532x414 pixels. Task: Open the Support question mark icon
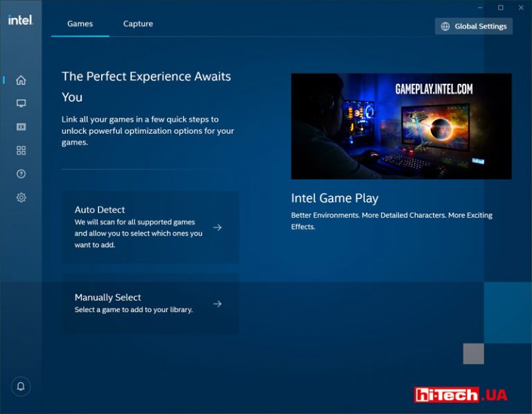(x=21, y=174)
